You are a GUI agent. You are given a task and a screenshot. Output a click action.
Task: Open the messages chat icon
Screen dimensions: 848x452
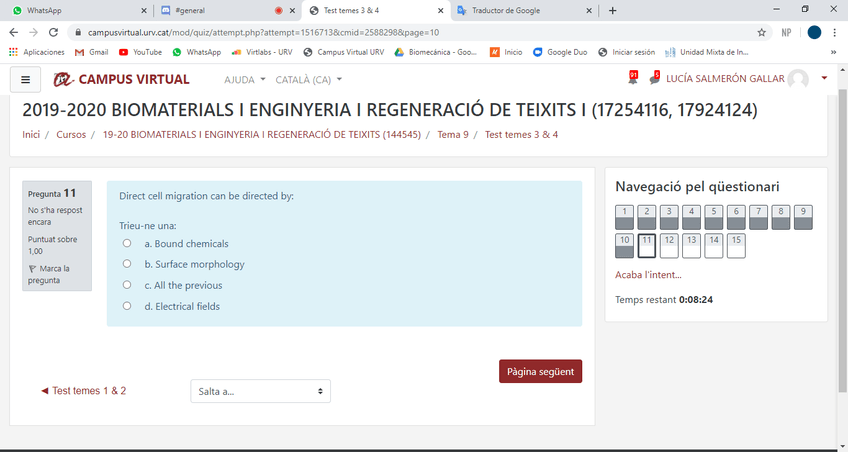(654, 78)
